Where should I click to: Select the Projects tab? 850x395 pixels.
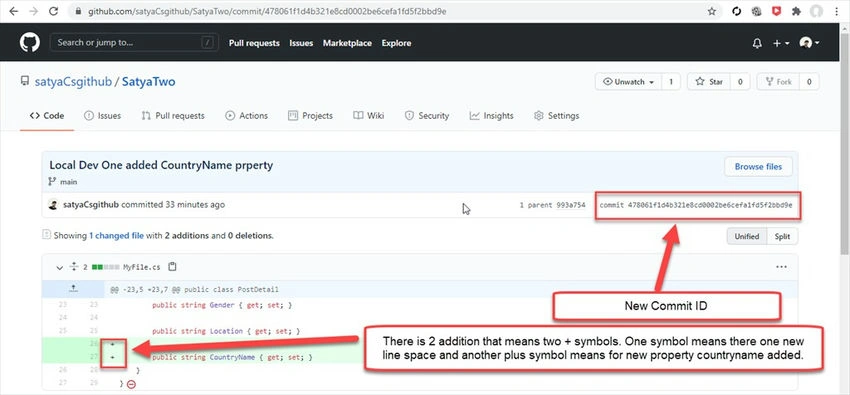point(310,115)
